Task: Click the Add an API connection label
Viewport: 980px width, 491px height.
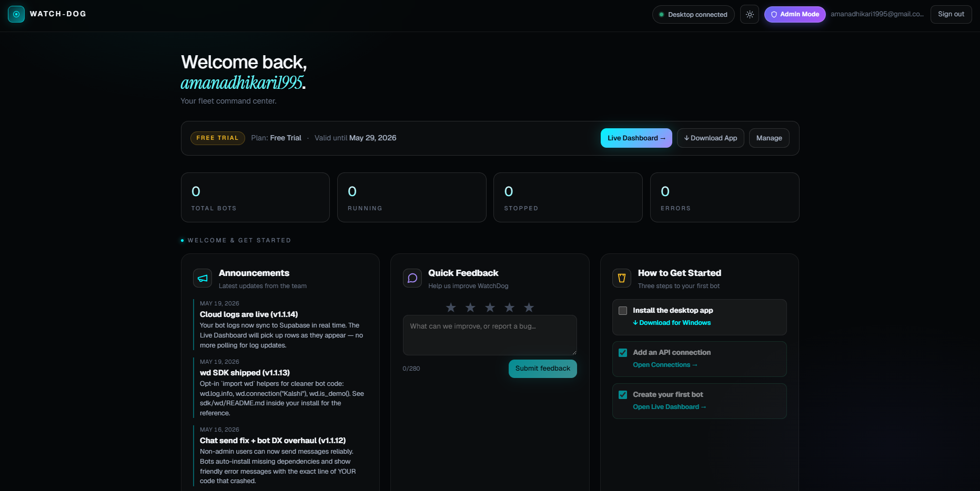Action: [672, 353]
